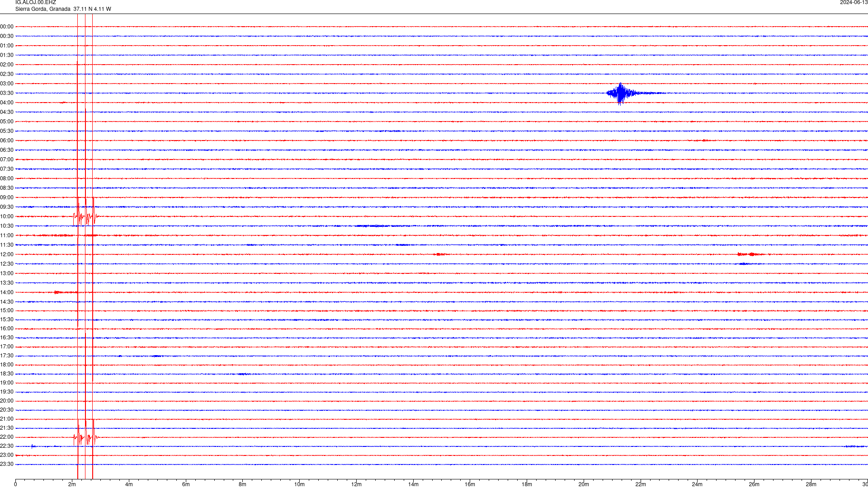The image size is (868, 488).
Task: Select the 18:00 time label
Action: (x=7, y=365)
